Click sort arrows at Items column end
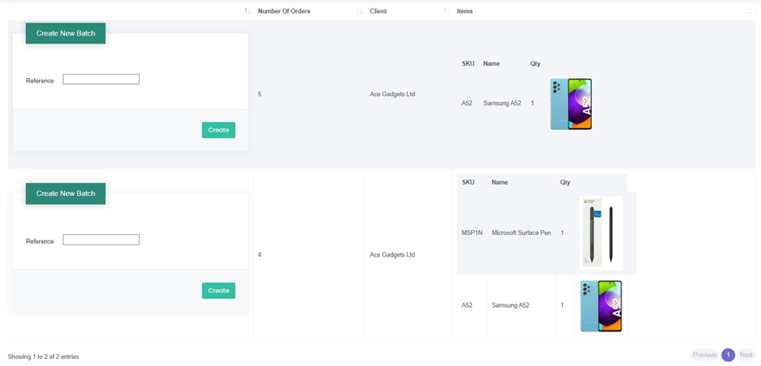Screen dimensions: 761x366 point(749,11)
